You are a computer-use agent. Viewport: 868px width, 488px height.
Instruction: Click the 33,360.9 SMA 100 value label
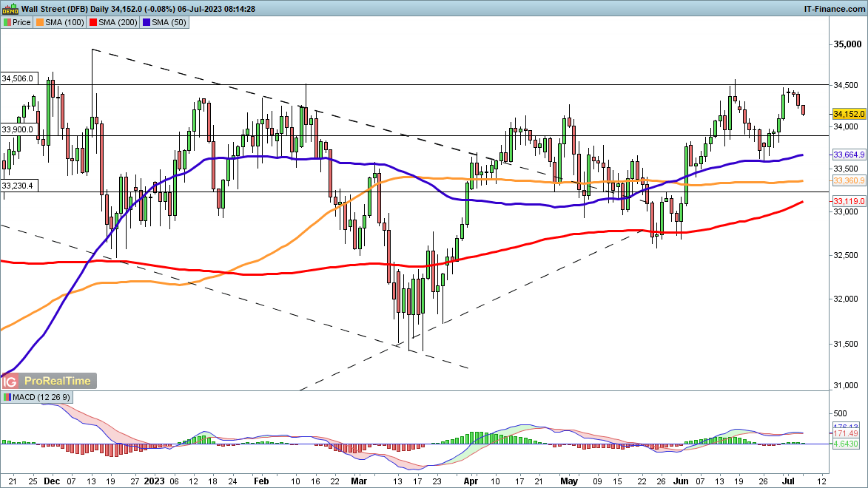click(x=849, y=180)
